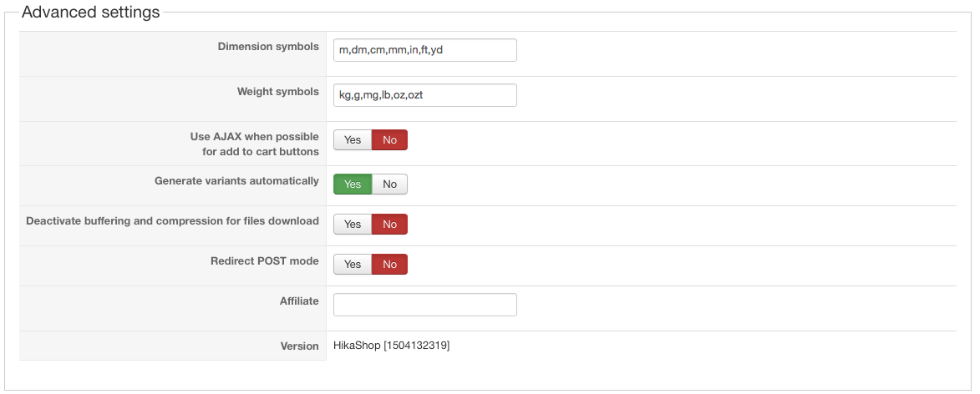
Task: Turn Redirect POST mode to Yes
Action: 353,264
